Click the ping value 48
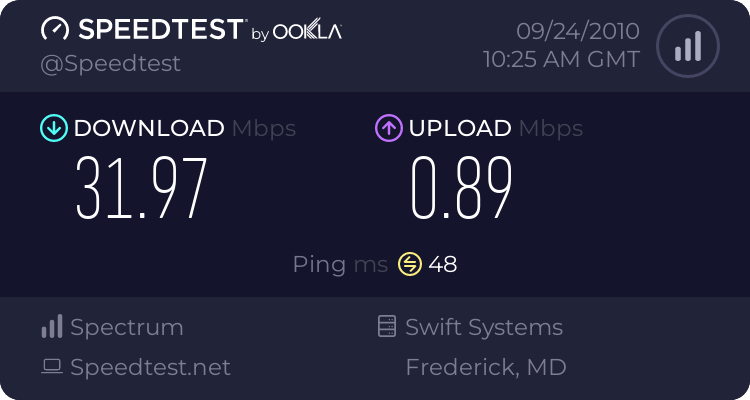 click(442, 264)
